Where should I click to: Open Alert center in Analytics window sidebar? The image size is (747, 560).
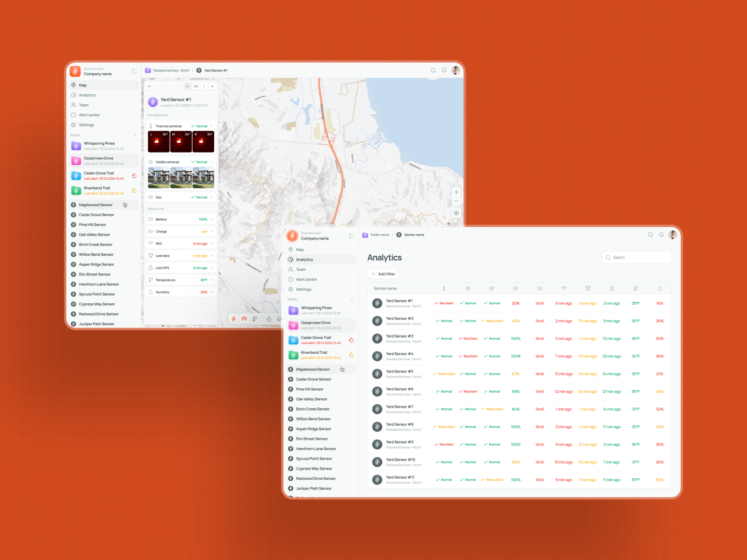tap(321, 280)
